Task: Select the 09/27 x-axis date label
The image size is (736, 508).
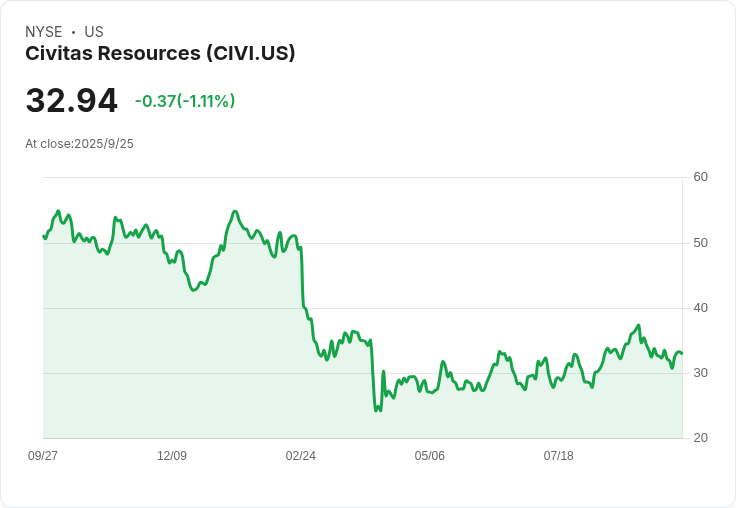Action: pos(43,456)
